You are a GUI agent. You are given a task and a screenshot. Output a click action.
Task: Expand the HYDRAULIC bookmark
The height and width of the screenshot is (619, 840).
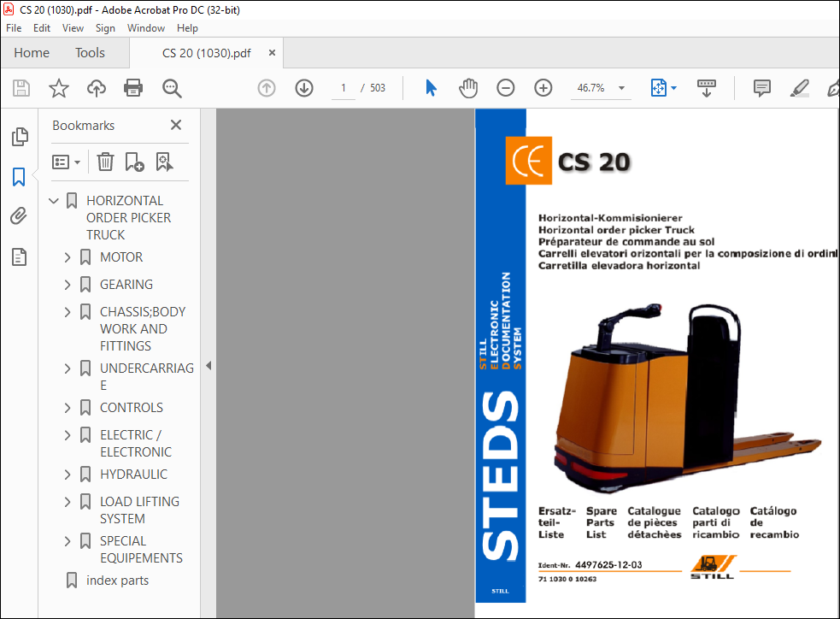click(x=68, y=475)
